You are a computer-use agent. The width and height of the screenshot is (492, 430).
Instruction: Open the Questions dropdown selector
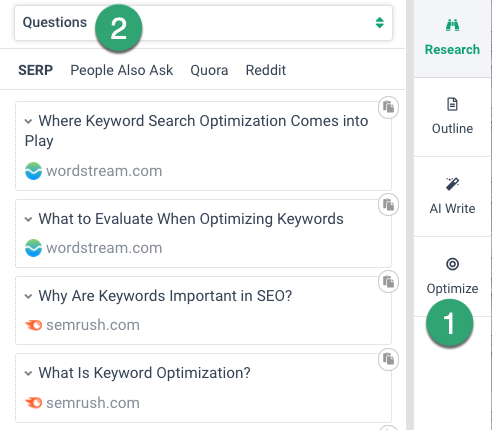203,23
